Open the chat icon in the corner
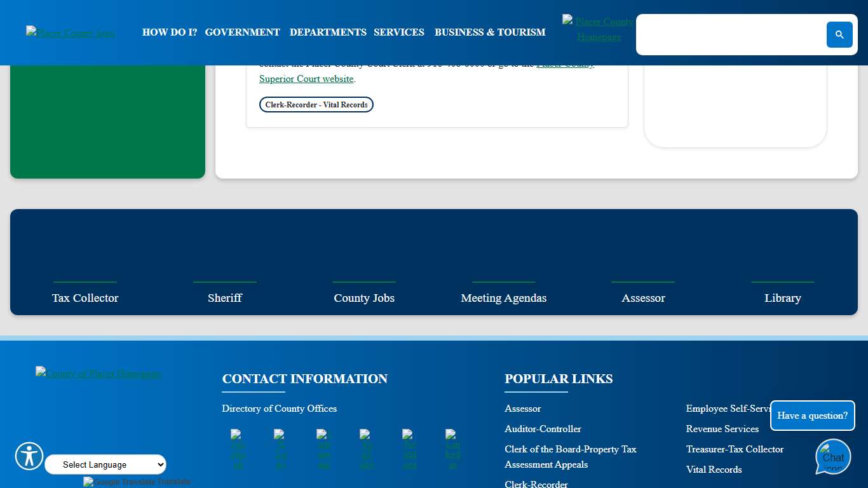Screen dimensions: 868x488 coord(832,456)
